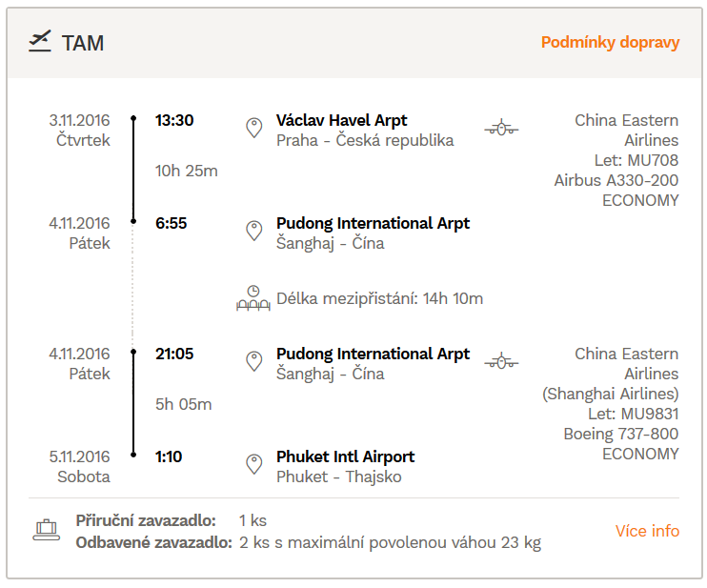Click location pin beside Pudong arrival at 6:55
Image resolution: width=707 pixels, height=588 pixels.
pyautogui.click(x=254, y=231)
